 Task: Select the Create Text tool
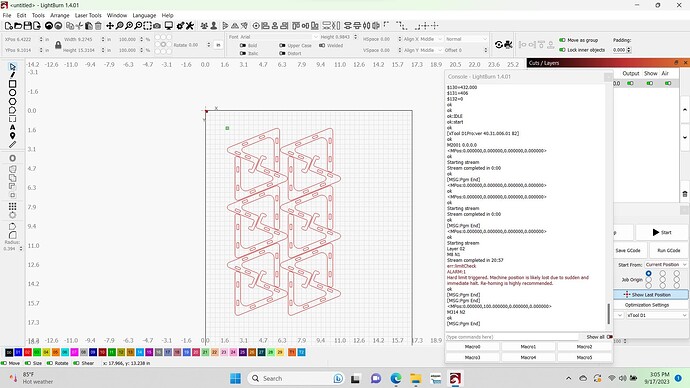[x=12, y=127]
